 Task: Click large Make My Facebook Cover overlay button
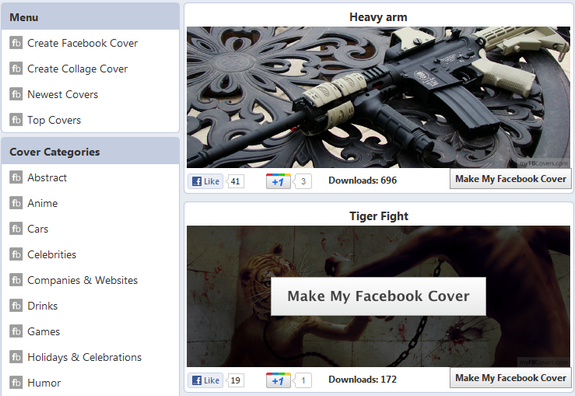point(378,296)
